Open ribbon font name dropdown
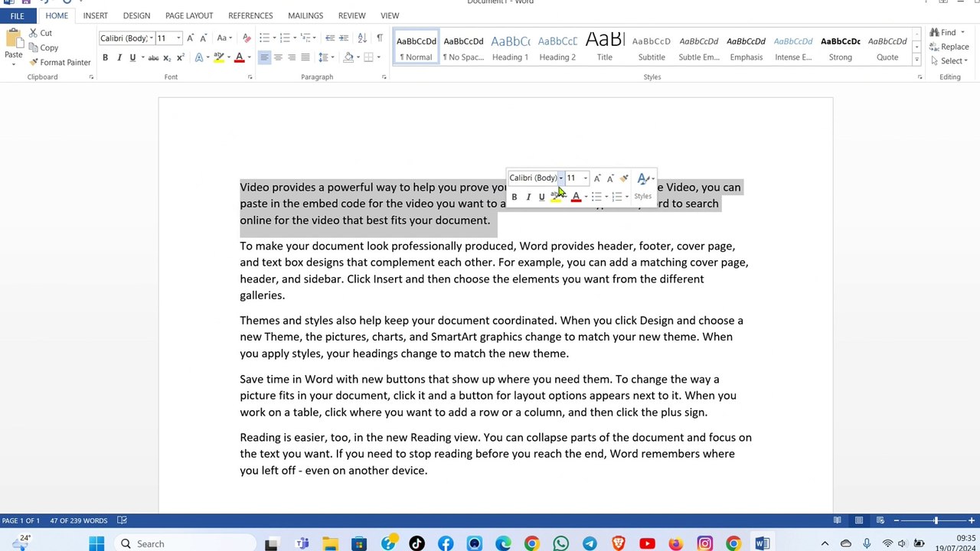 pyautogui.click(x=152, y=38)
